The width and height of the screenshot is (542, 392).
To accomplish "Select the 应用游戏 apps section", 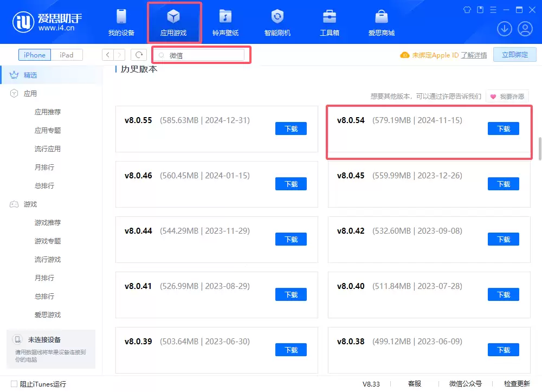I will point(174,22).
